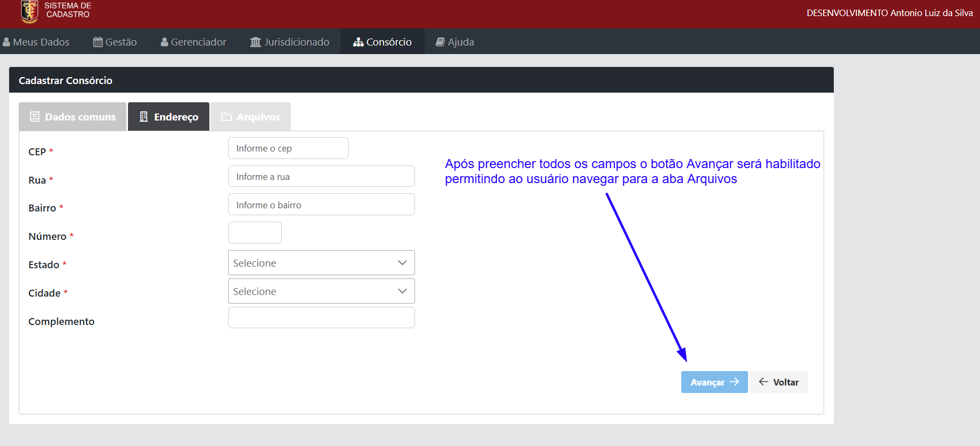
Task: Click the Gestão calendar icon
Action: coord(98,42)
